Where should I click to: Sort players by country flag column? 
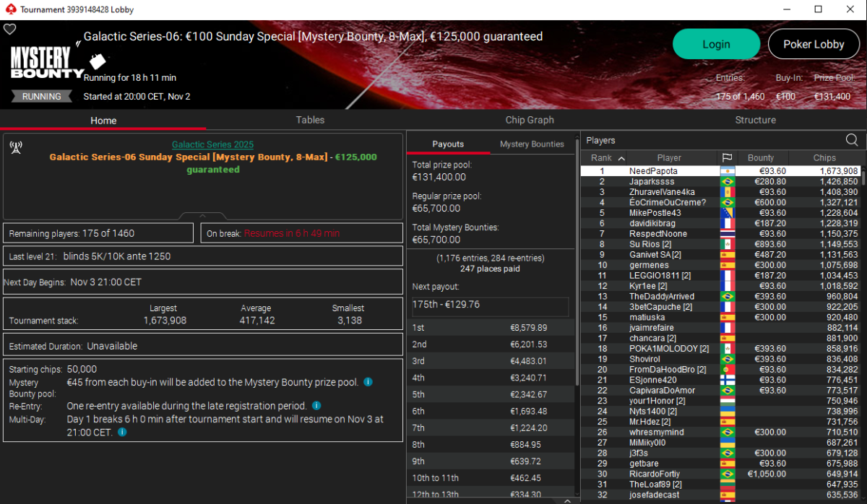click(727, 157)
